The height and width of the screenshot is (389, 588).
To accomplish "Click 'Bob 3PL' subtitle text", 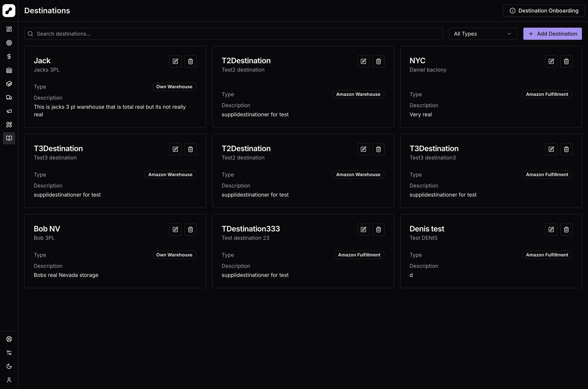I will pyautogui.click(x=44, y=238).
